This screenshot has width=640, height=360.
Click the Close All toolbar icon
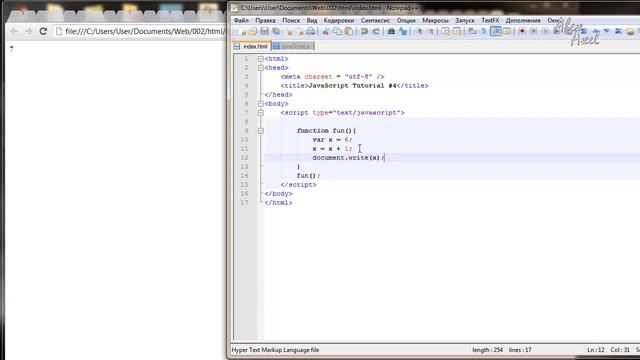tap(300, 31)
